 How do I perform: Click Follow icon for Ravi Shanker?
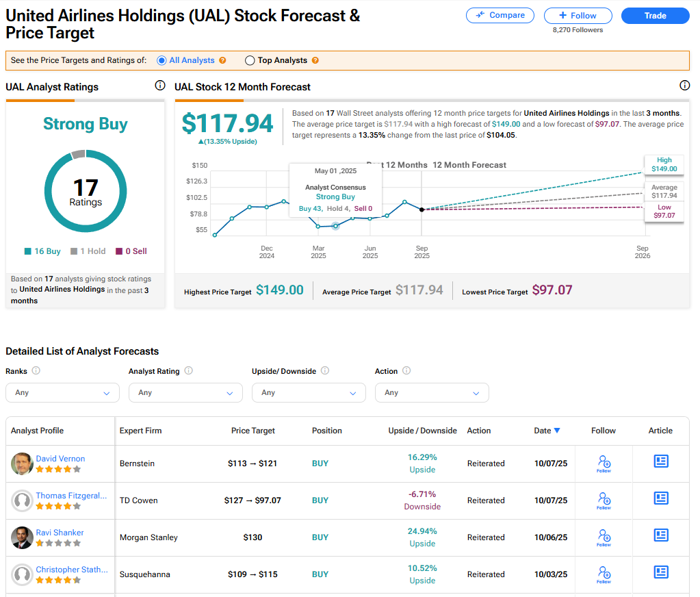[x=604, y=536]
